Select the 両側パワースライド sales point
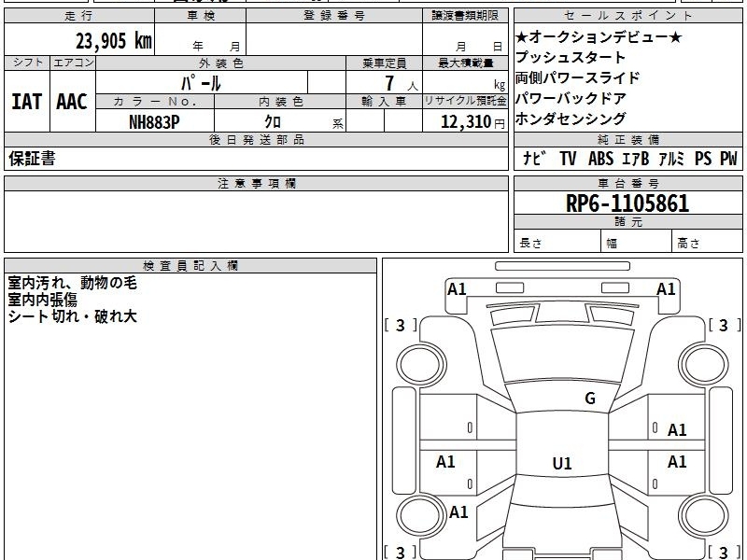 click(x=577, y=77)
